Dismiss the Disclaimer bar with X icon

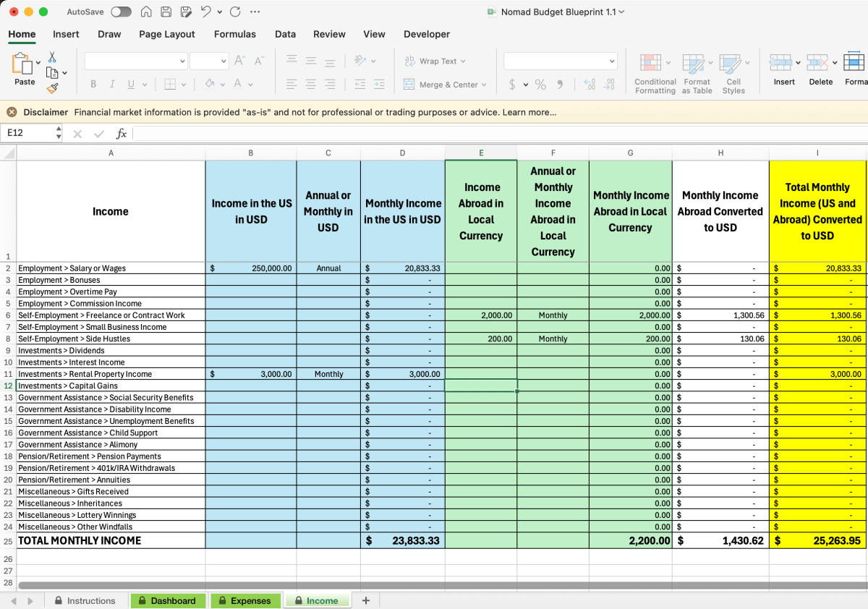(x=12, y=112)
